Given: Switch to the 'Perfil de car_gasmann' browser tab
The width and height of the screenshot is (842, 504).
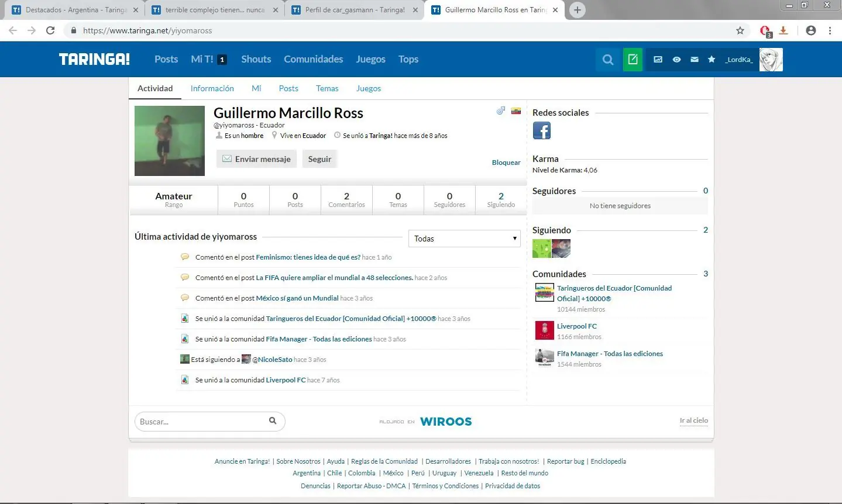Looking at the screenshot, I should tap(355, 10).
